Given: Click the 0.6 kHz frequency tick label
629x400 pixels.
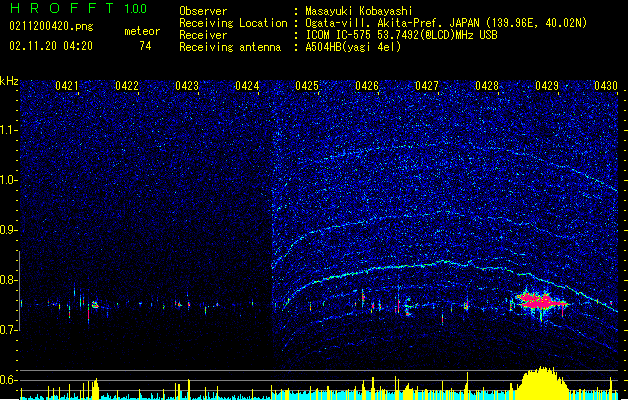Looking at the screenshot, I should (x=9, y=380).
